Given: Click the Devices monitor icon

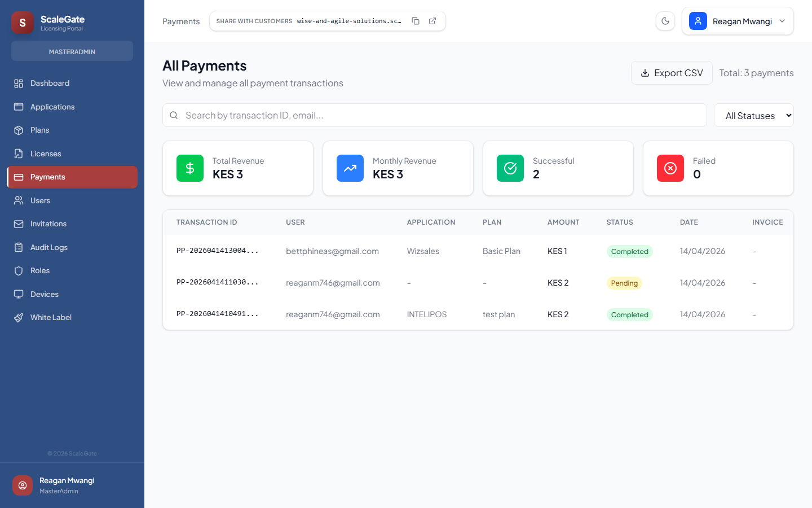Looking at the screenshot, I should (18, 294).
